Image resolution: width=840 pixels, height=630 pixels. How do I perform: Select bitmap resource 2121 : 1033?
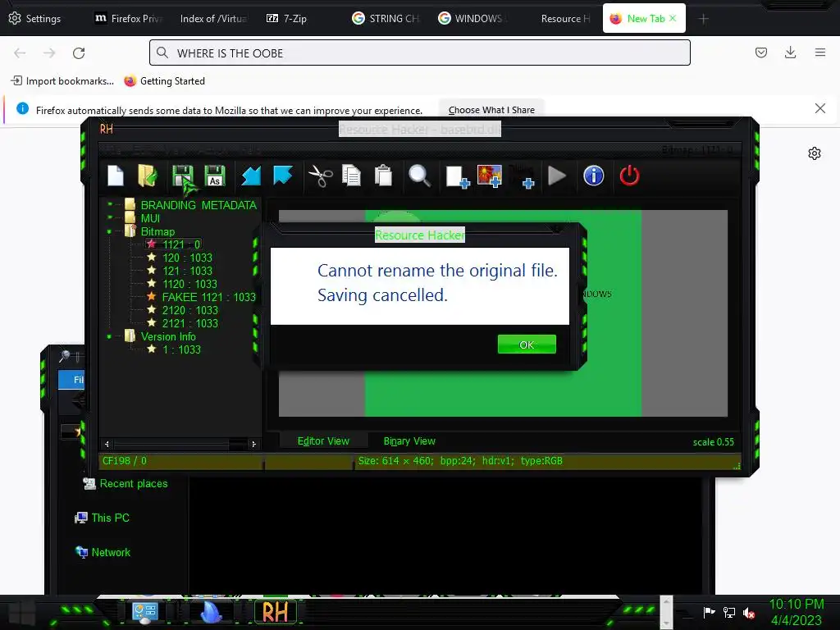(x=190, y=323)
